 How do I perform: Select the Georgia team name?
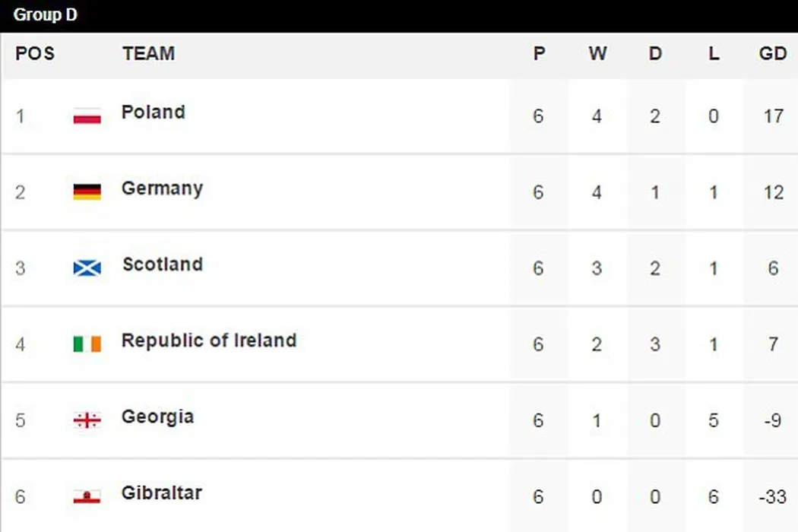[157, 416]
